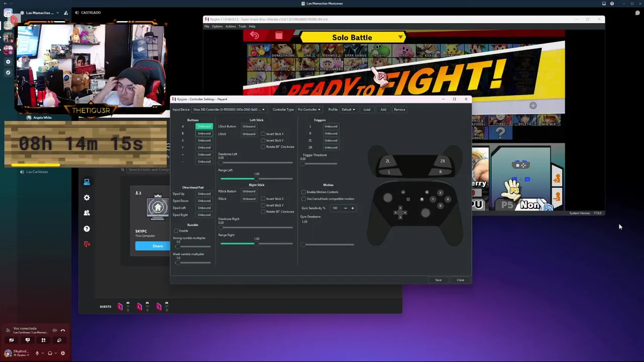Click the Discord share screen icon
This screenshot has height=362, width=644.
(28, 340)
